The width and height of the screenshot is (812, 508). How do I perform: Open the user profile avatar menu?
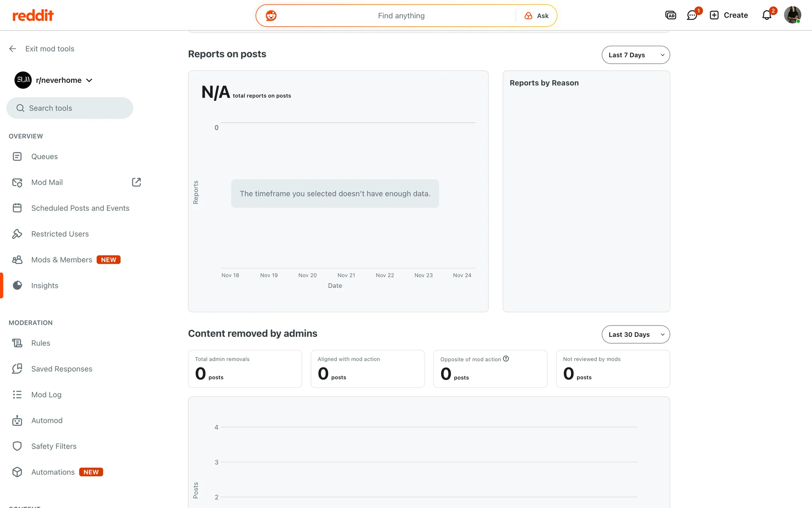tap(792, 15)
